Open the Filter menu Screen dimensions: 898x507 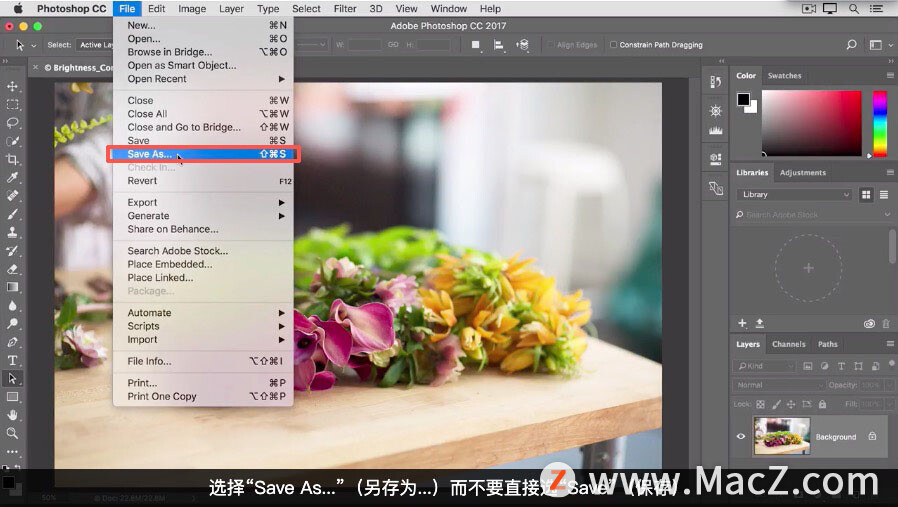click(345, 9)
